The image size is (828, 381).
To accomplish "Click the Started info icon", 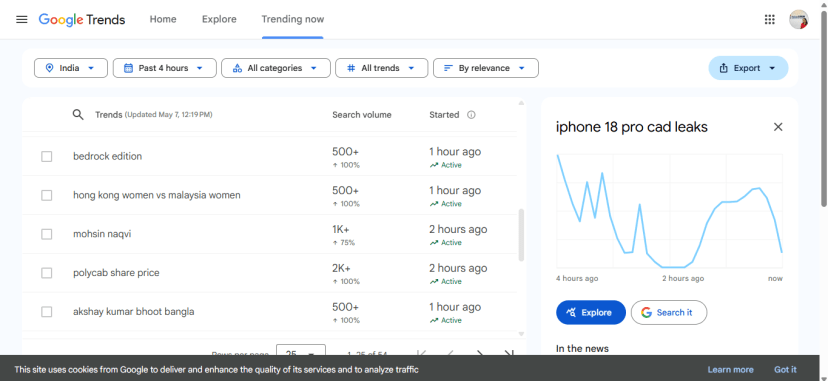I will pos(471,115).
